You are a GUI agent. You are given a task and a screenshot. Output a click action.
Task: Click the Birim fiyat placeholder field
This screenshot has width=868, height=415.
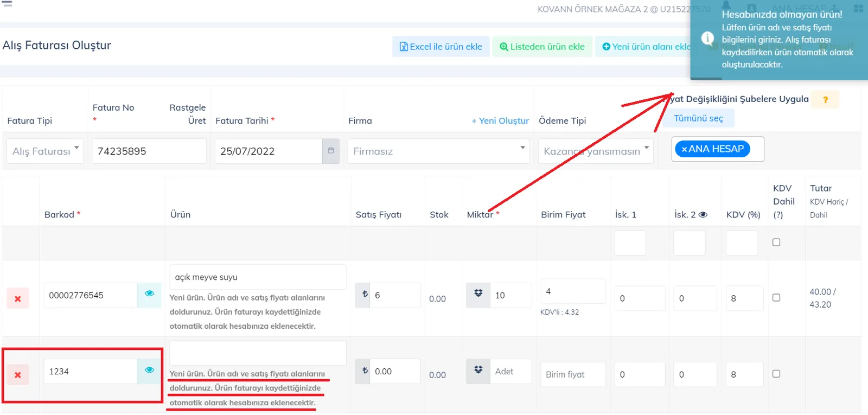[573, 374]
